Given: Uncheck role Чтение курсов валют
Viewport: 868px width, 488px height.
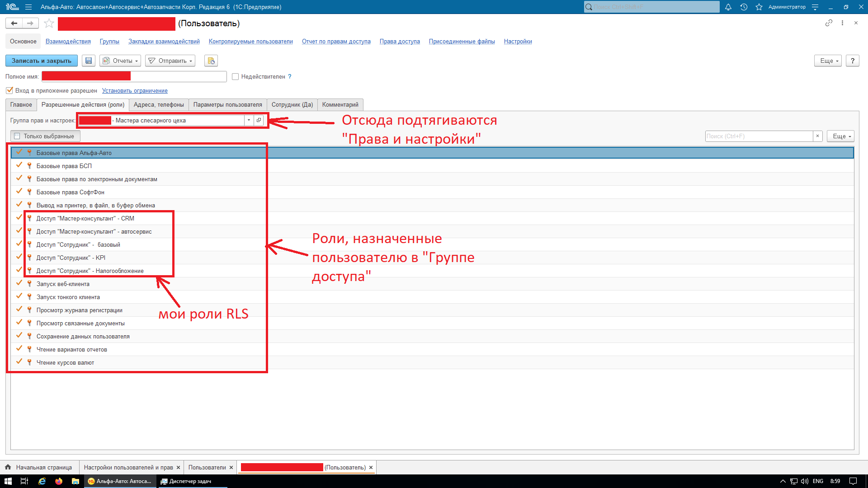Looking at the screenshot, I should [19, 362].
